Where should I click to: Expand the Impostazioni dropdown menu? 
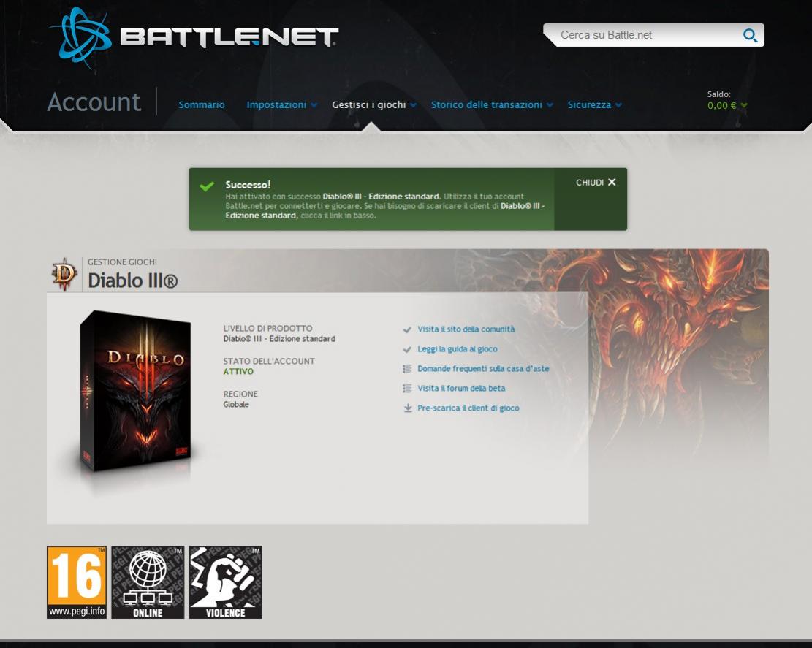(x=281, y=104)
